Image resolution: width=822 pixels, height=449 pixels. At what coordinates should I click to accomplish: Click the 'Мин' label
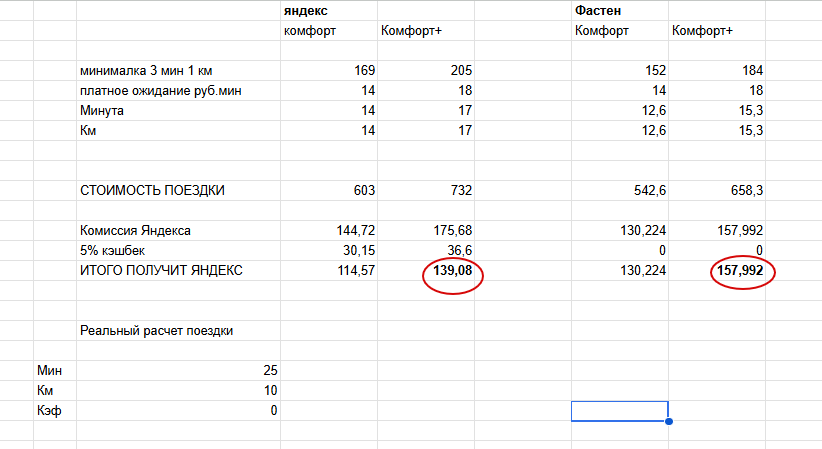pos(49,370)
